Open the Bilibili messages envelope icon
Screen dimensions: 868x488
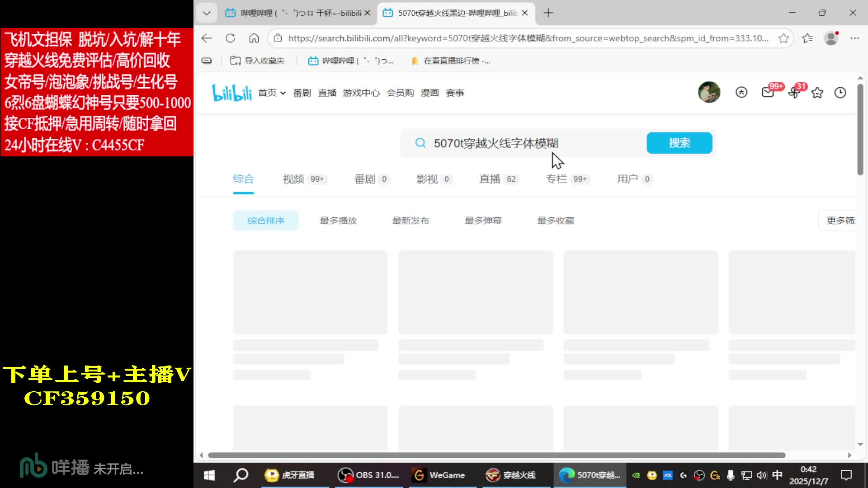(x=767, y=93)
